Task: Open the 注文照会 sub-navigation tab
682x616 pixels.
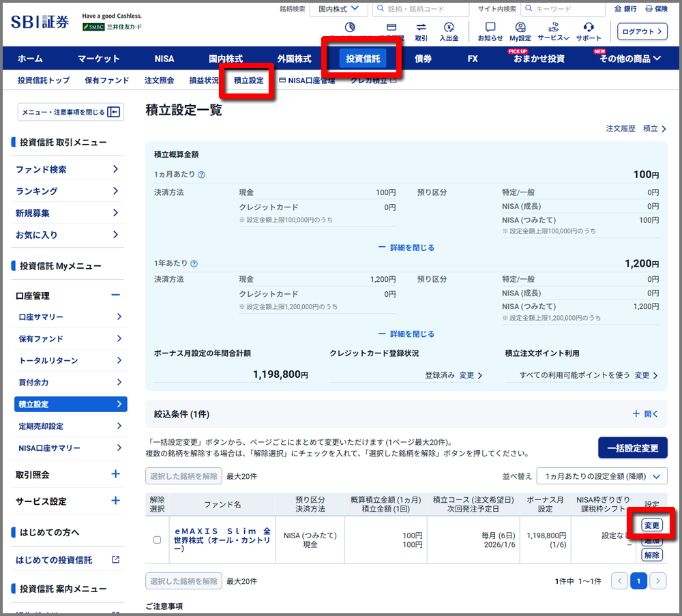Action: (159, 80)
